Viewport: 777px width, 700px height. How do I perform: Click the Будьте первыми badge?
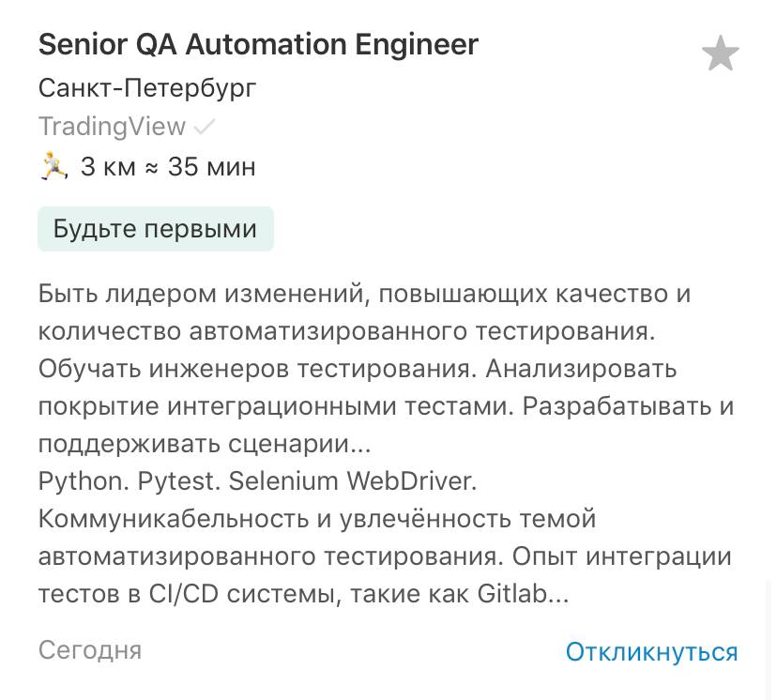pos(156,229)
